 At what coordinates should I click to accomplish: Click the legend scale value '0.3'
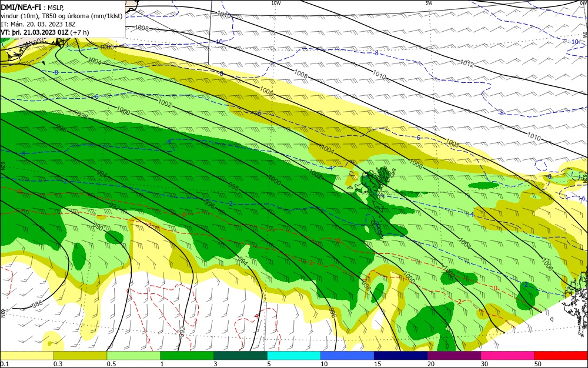point(58,364)
